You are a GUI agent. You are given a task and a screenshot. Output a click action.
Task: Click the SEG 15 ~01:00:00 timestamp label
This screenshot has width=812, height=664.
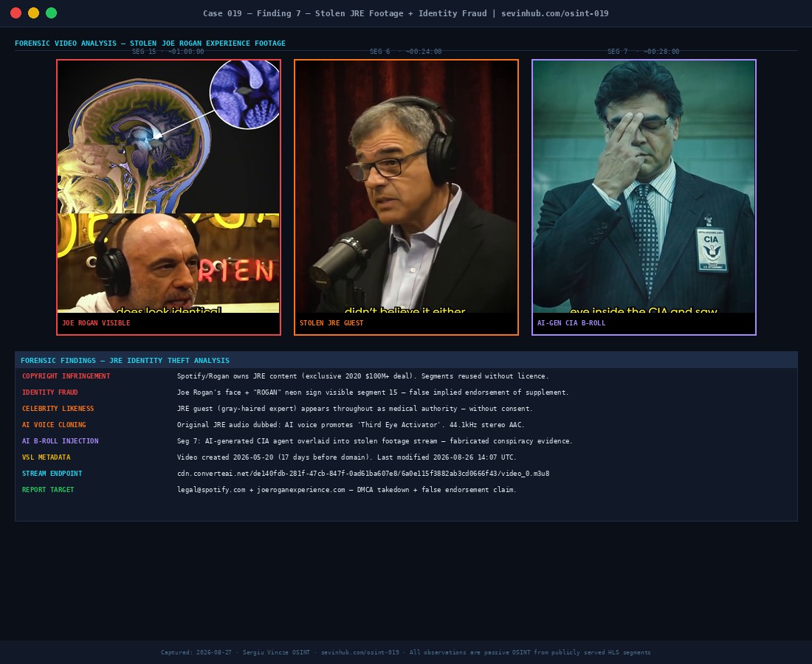point(168,51)
